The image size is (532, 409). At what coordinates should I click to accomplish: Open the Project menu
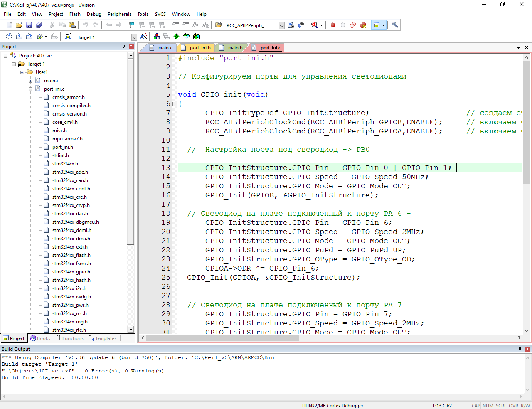pyautogui.click(x=56, y=14)
